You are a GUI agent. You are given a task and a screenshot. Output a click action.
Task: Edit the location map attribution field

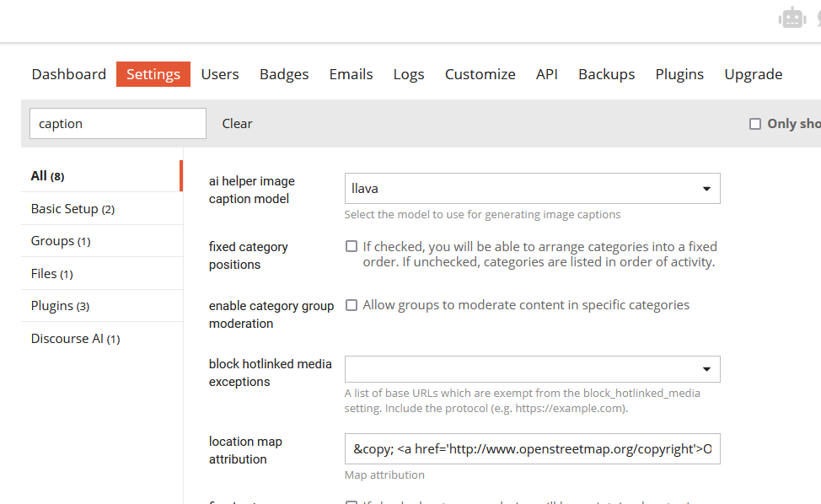tap(533, 448)
